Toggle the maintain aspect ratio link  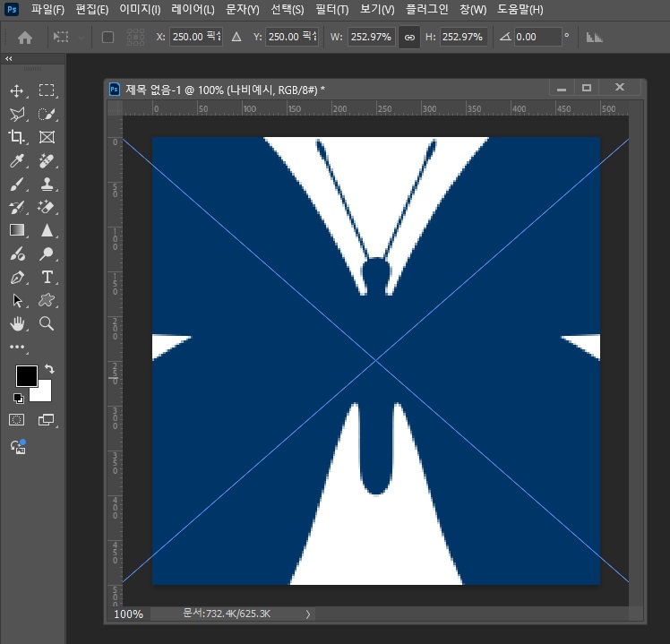[x=409, y=38]
